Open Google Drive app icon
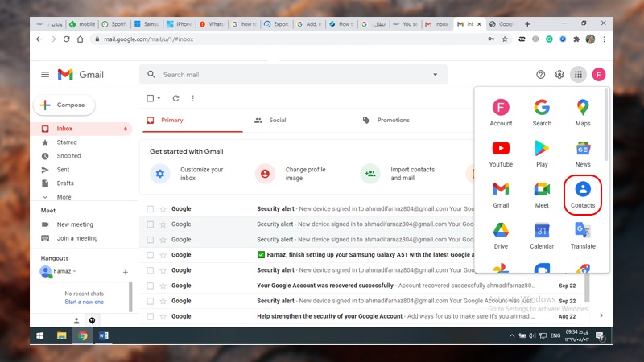This screenshot has height=362, width=644. pyautogui.click(x=501, y=235)
